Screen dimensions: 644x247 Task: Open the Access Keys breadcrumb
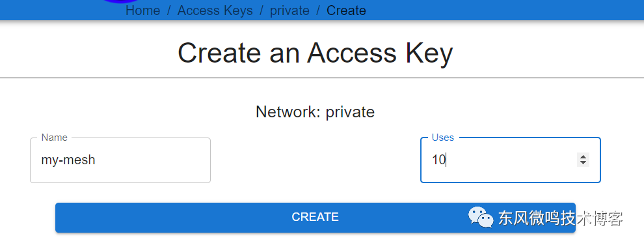[x=215, y=10]
